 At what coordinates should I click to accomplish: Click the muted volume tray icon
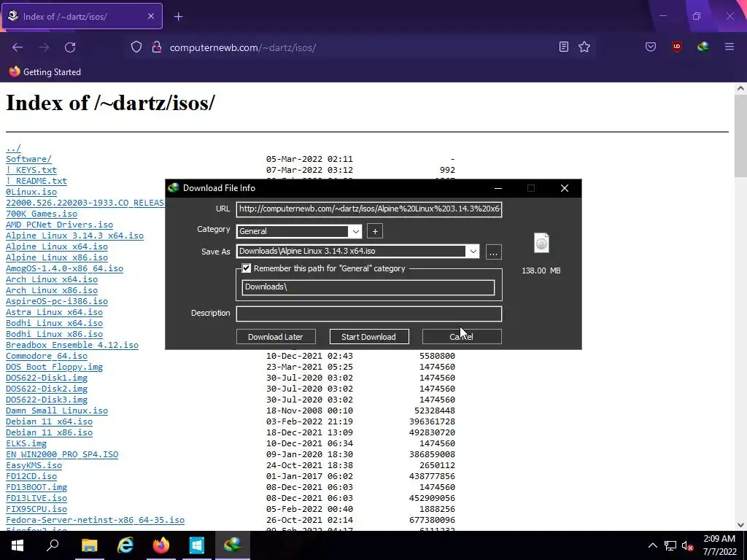coord(687,545)
